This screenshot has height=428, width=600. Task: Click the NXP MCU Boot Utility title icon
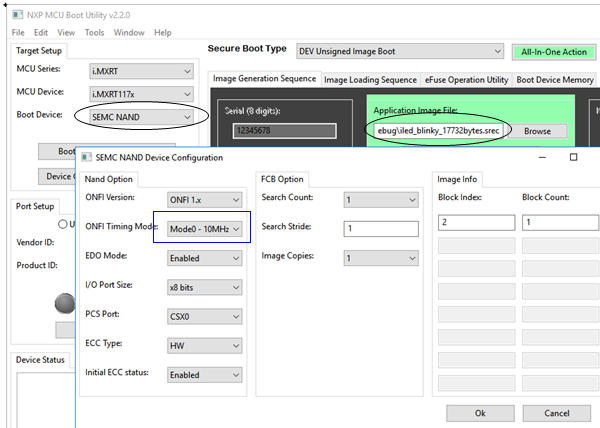pos(17,15)
